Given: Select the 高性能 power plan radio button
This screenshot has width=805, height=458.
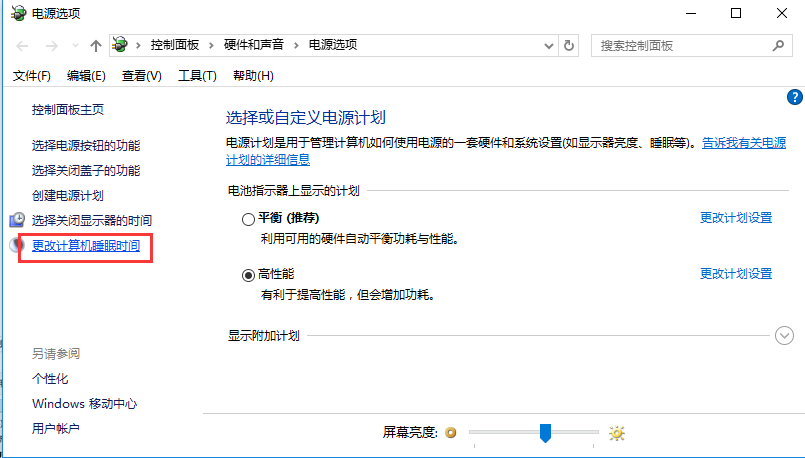Looking at the screenshot, I should (x=249, y=274).
